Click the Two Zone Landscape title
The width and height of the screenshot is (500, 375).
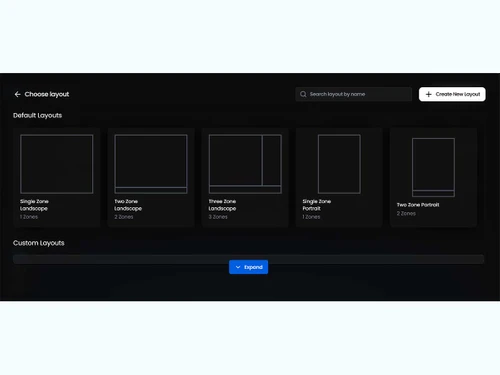(128, 205)
